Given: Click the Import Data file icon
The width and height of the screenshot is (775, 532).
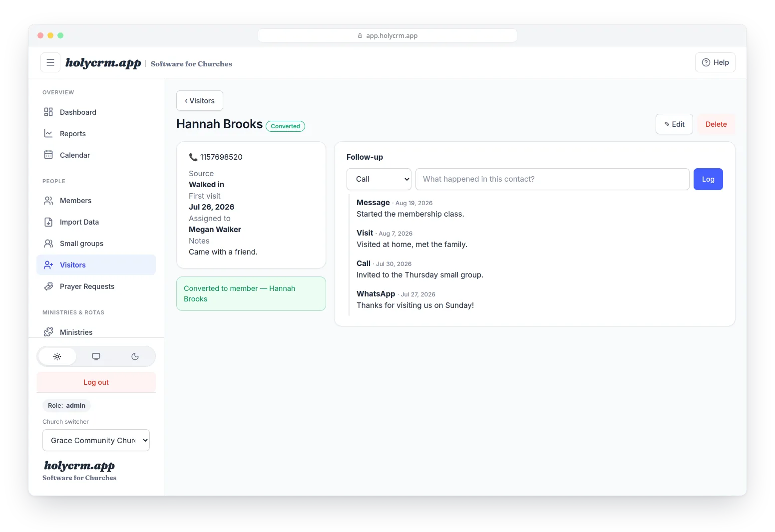Looking at the screenshot, I should pos(48,222).
